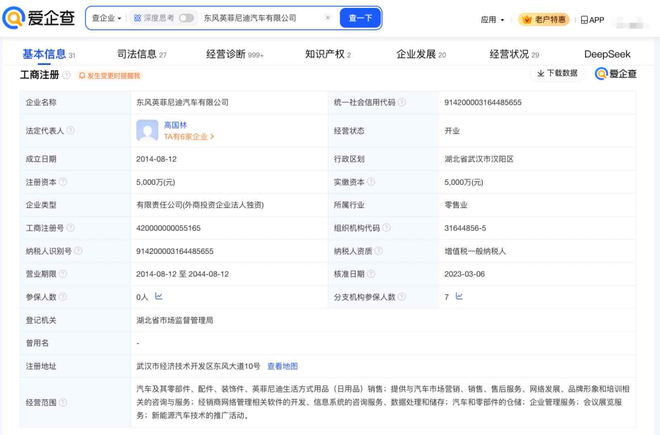This screenshot has height=435, width=660.
Task: Switch to the 企业发展 tab
Action: point(421,54)
